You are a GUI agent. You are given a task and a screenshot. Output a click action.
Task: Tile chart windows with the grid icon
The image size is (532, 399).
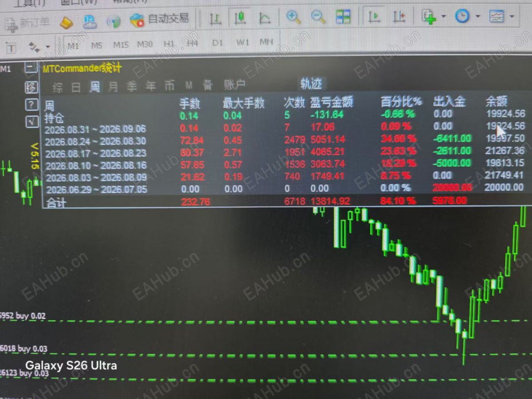click(343, 17)
